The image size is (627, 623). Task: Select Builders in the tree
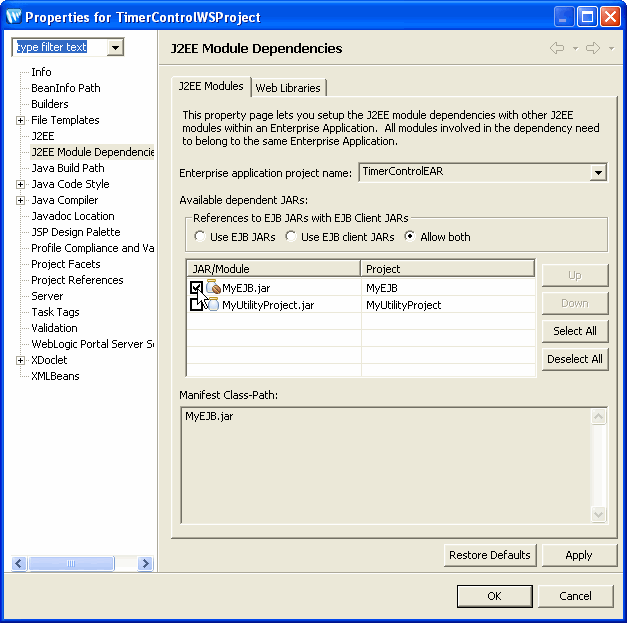click(50, 104)
